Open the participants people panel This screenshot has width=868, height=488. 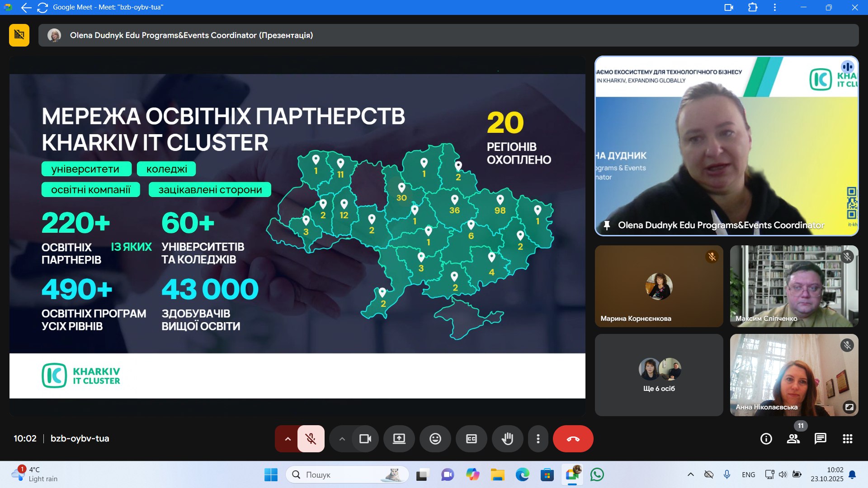pyautogui.click(x=793, y=439)
